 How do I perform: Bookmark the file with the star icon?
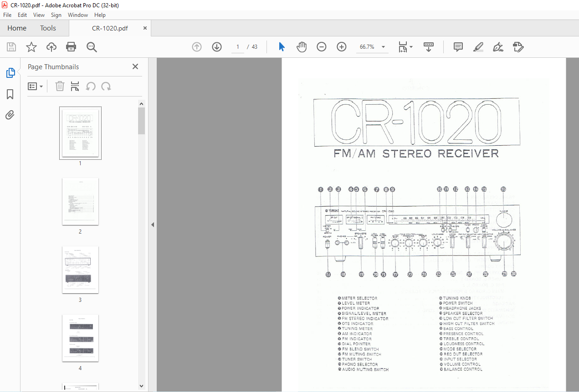[x=31, y=47]
